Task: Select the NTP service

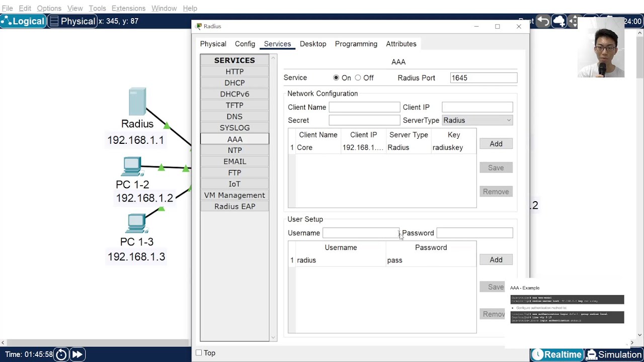Action: tap(234, 150)
